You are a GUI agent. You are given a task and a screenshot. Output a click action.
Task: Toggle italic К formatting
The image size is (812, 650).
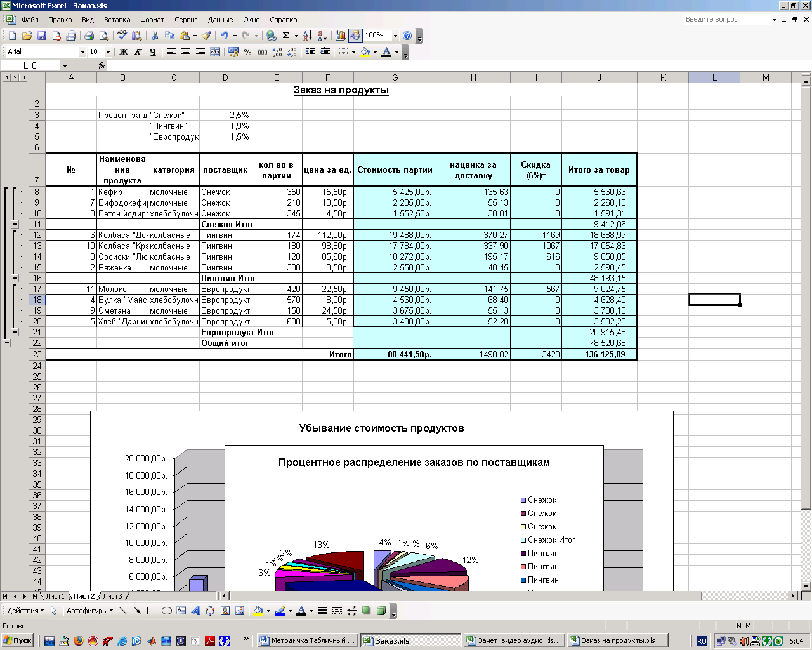138,52
